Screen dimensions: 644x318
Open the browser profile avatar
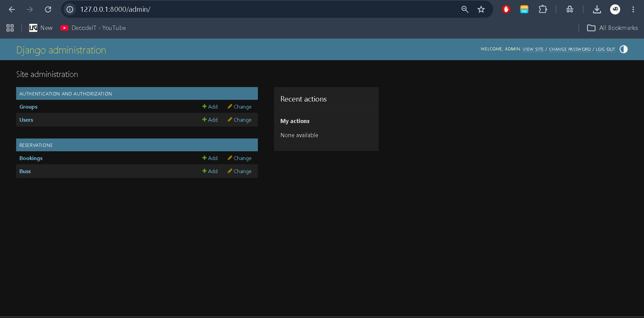(615, 9)
